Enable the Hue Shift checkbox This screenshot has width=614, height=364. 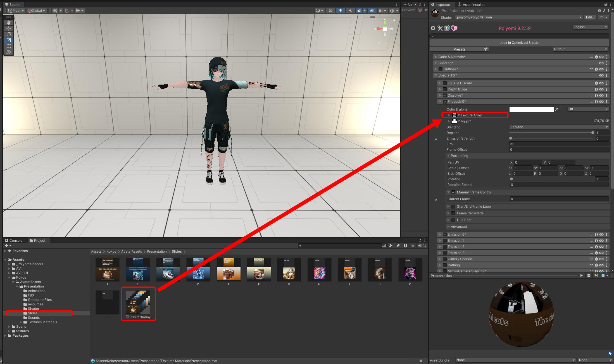(453, 220)
